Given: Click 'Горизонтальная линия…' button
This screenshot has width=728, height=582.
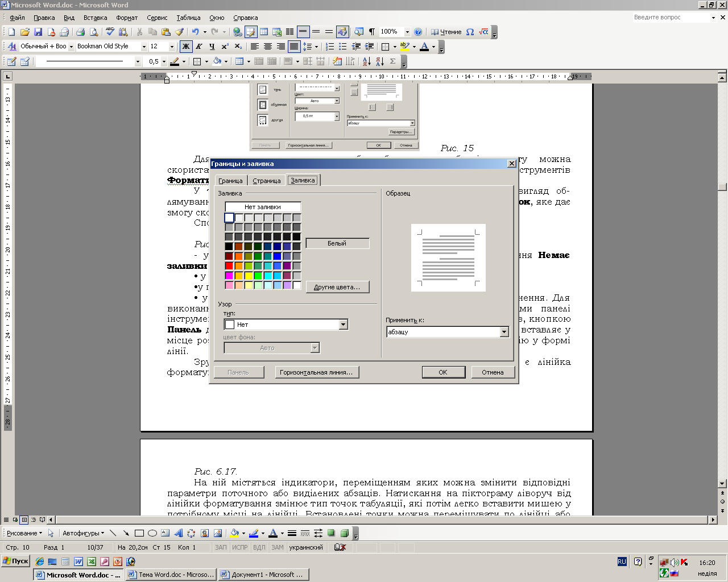Looking at the screenshot, I should point(317,372).
